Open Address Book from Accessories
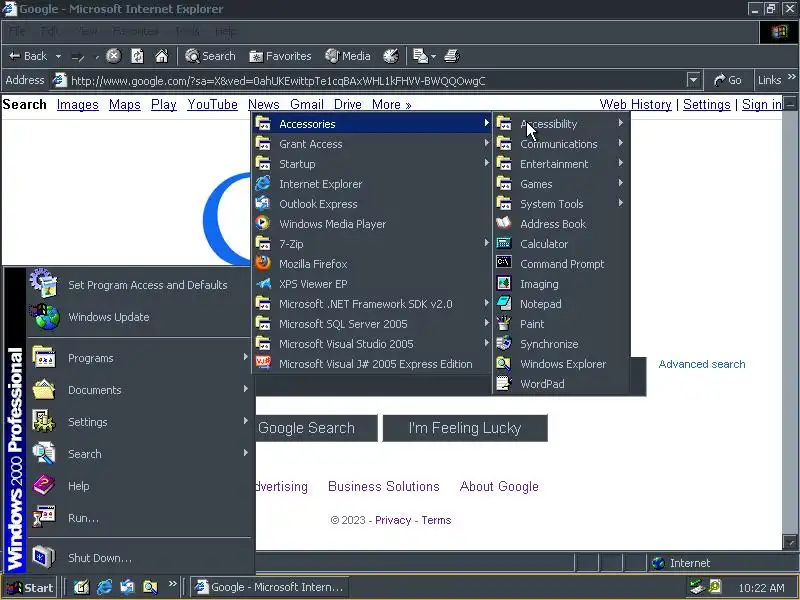 (561, 224)
